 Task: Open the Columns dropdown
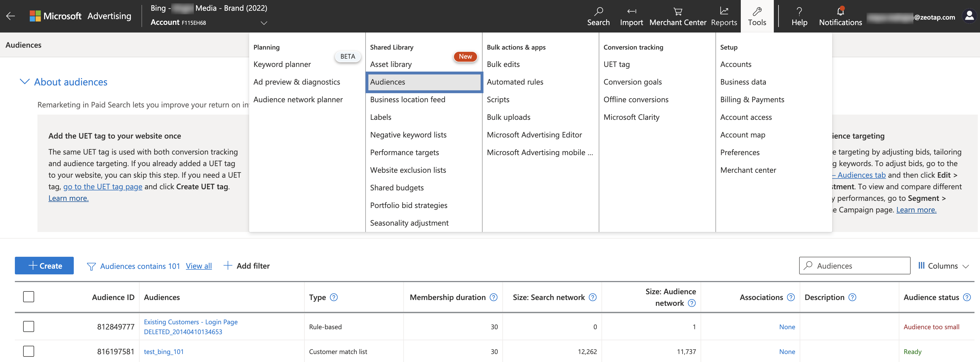[x=943, y=266]
